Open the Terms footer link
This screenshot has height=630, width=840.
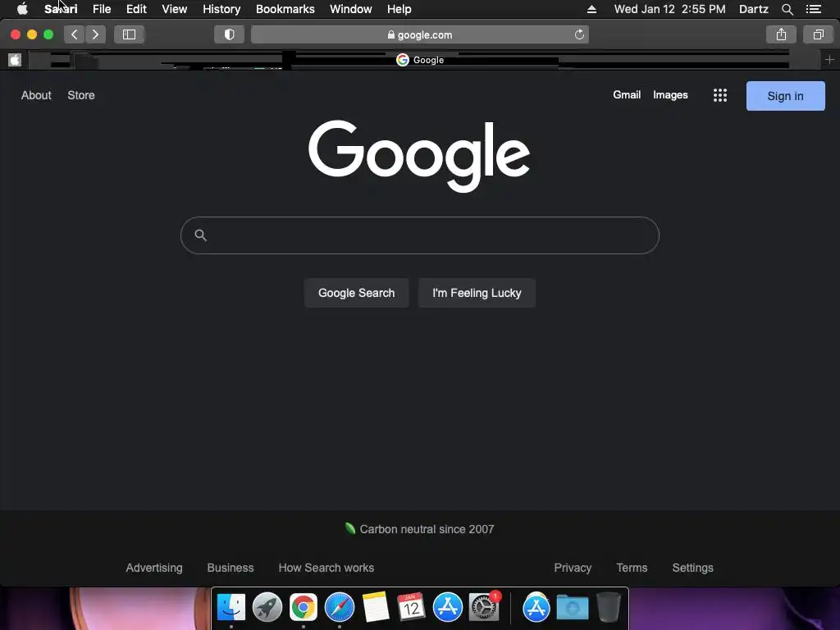[x=632, y=568]
